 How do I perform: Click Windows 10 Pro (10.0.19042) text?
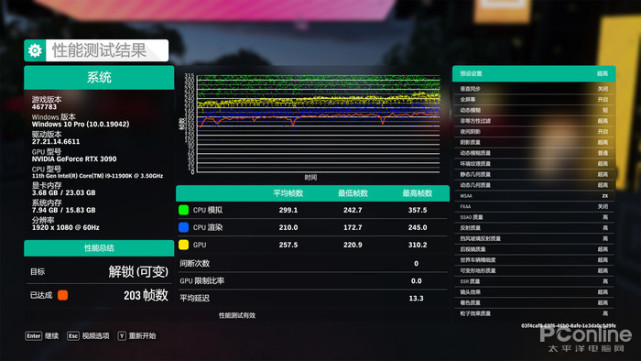[81, 124]
